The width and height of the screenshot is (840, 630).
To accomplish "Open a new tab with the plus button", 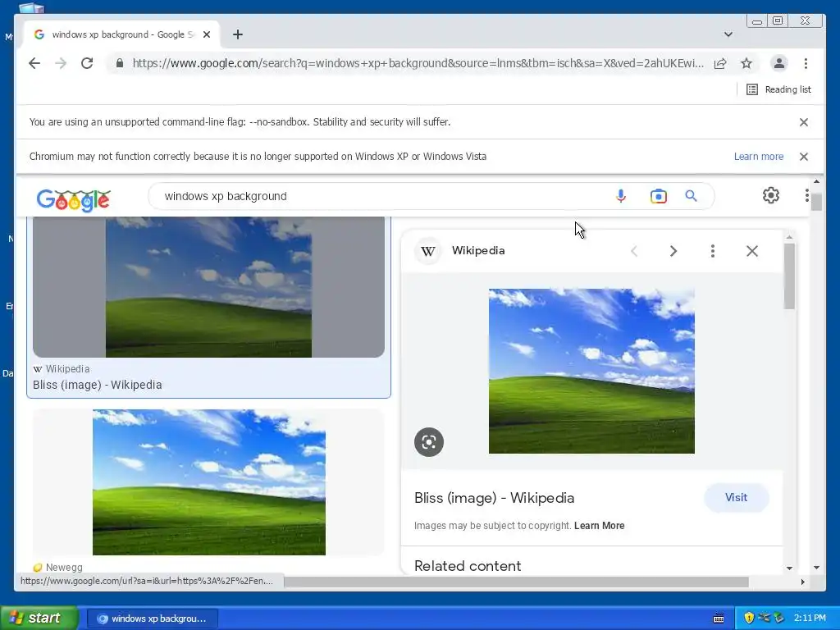I will click(238, 34).
